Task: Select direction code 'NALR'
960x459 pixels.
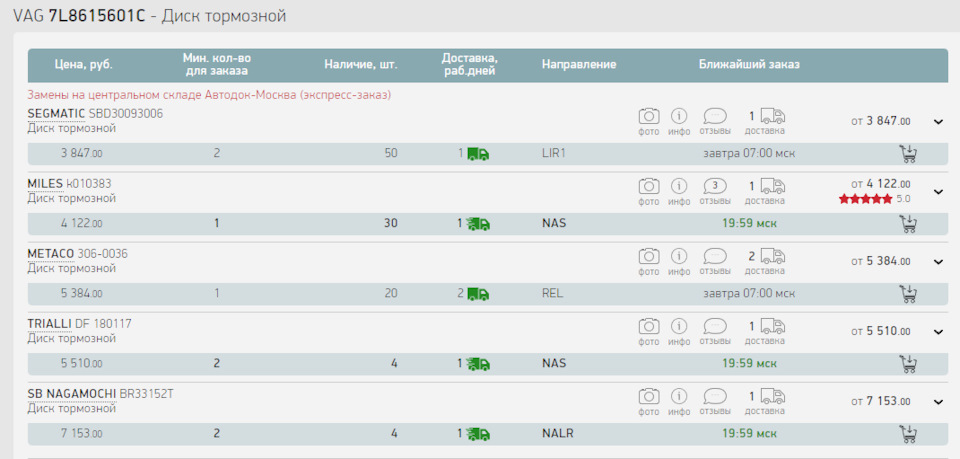Action: [558, 434]
